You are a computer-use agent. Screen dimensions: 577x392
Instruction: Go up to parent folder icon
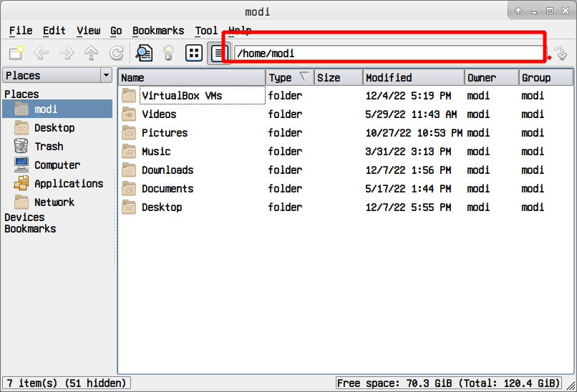(x=91, y=53)
